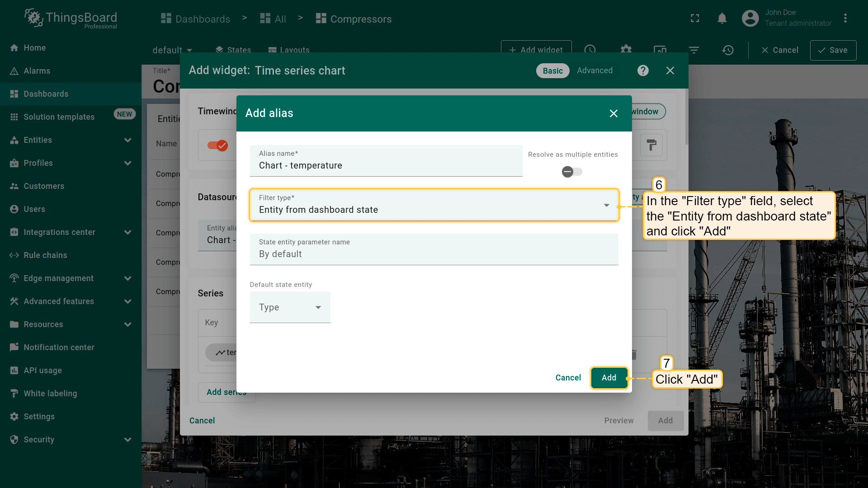Click Cancel in Add alias dialog

click(568, 378)
